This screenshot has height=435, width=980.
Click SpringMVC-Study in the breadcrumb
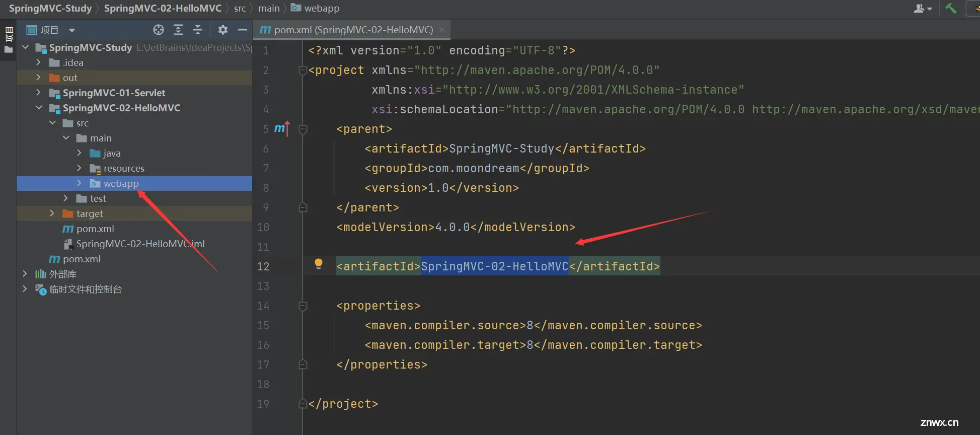[50, 8]
